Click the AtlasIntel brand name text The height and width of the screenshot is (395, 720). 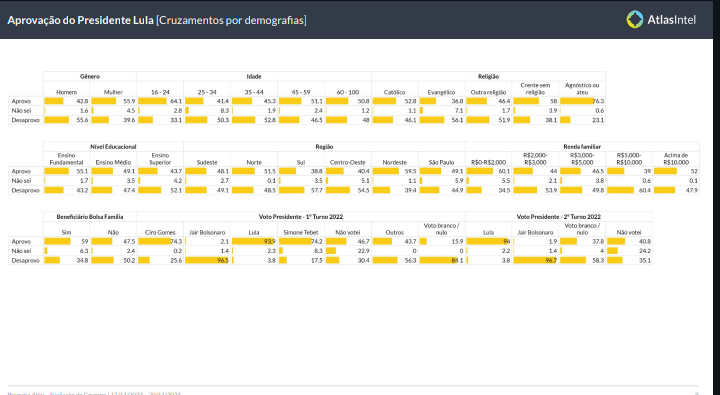[x=671, y=20]
